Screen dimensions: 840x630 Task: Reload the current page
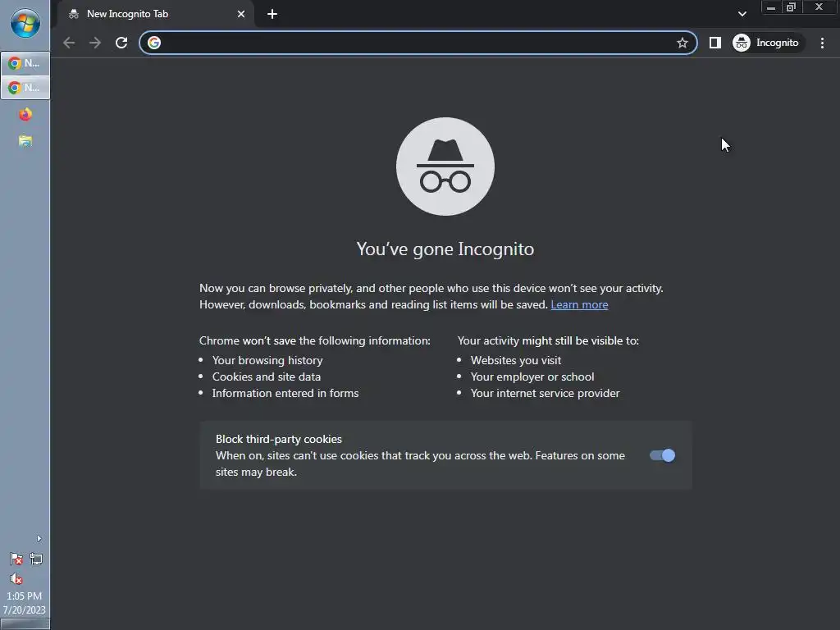click(x=121, y=43)
